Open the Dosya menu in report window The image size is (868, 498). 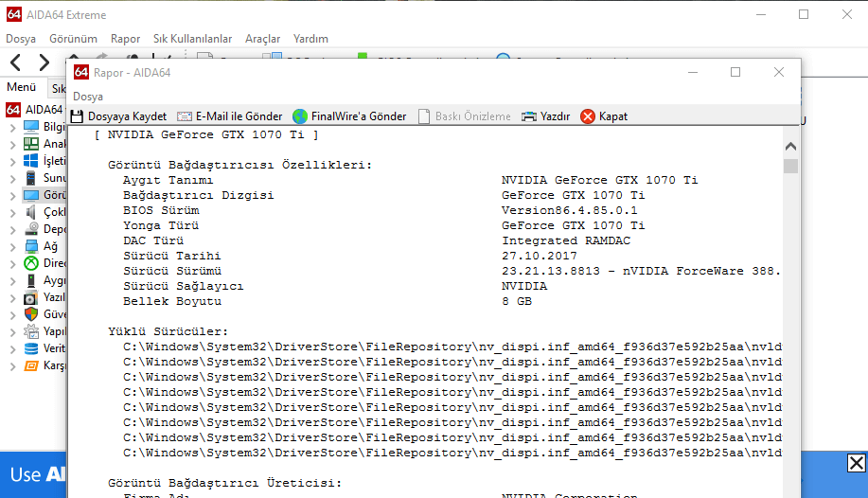88,97
